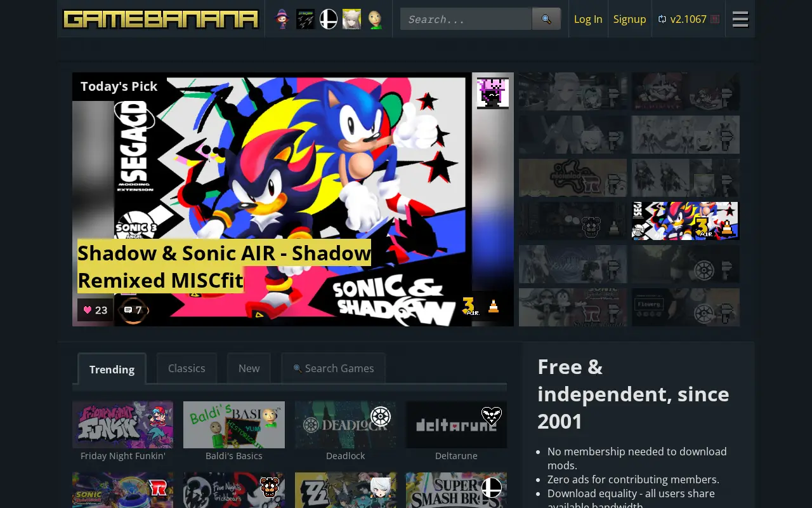Select the Deltarune game label
Screen dimensions: 812x508
456,456
